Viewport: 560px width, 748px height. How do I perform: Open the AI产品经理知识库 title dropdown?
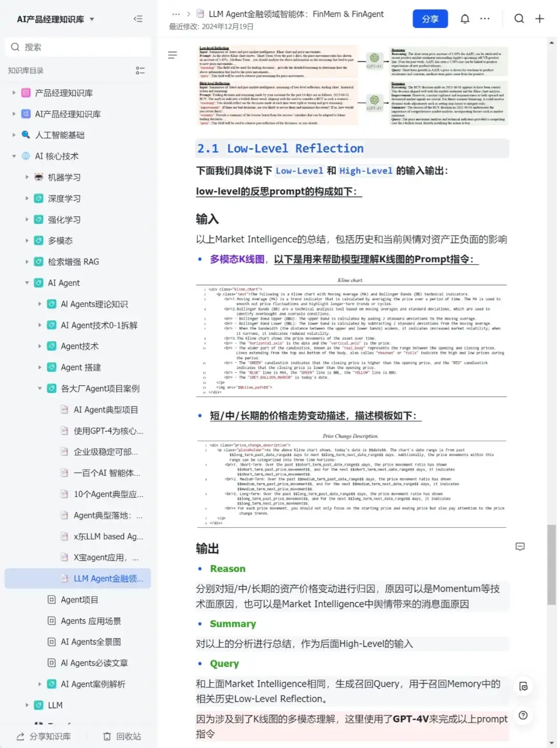(x=91, y=19)
